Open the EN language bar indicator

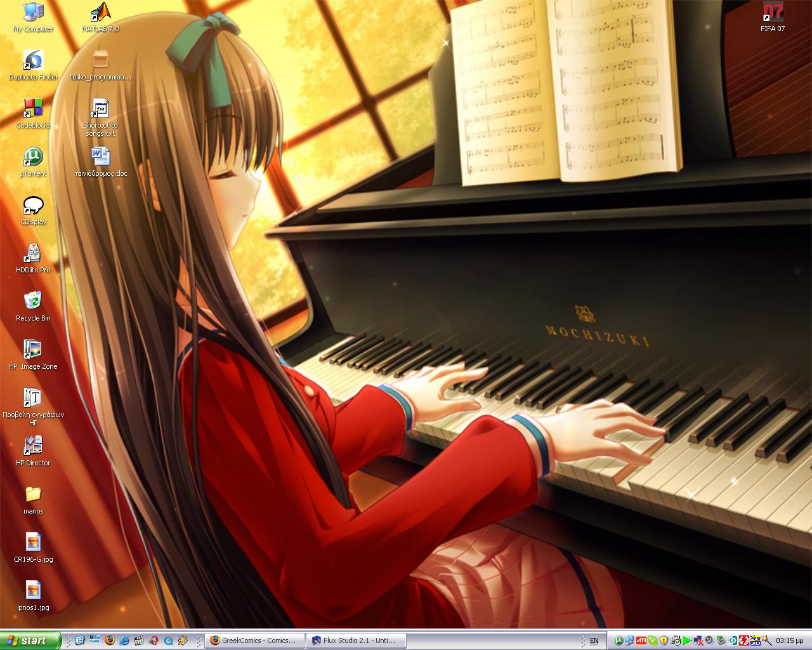[x=594, y=641]
